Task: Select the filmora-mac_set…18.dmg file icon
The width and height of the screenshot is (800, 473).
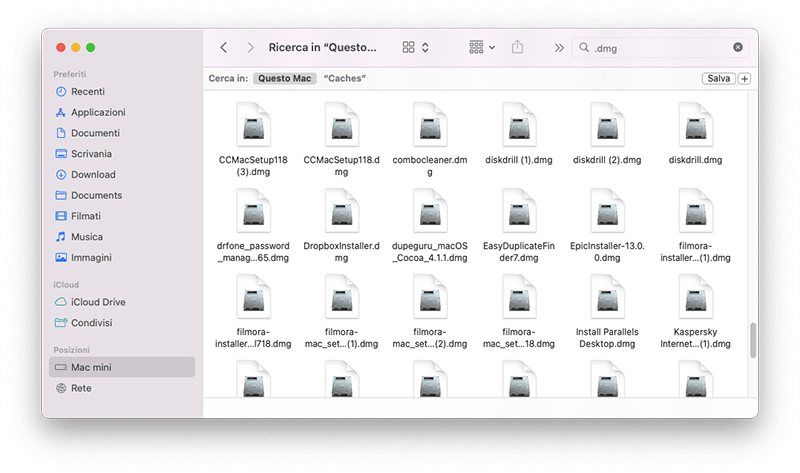Action: coord(518,297)
